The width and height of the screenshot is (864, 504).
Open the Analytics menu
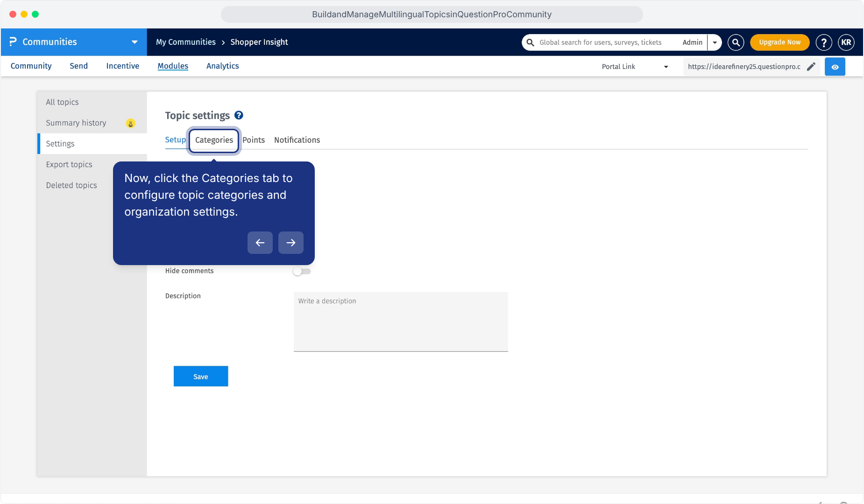coord(223,66)
